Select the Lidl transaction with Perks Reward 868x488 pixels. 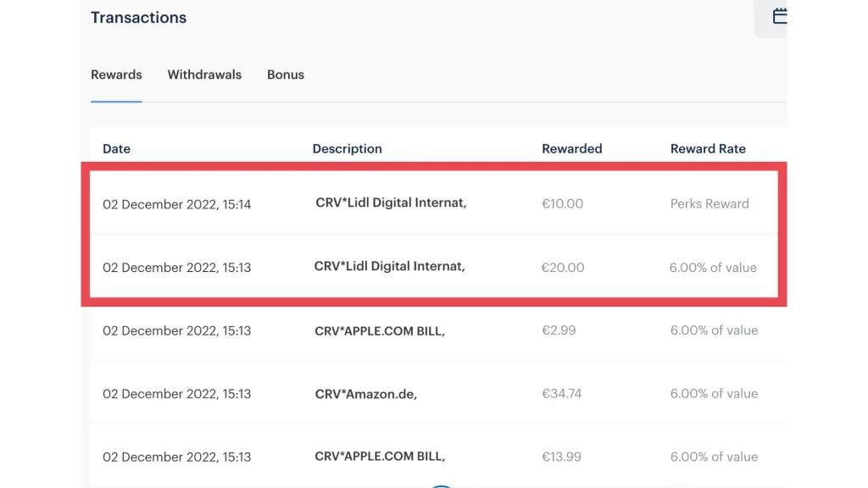[x=391, y=203]
